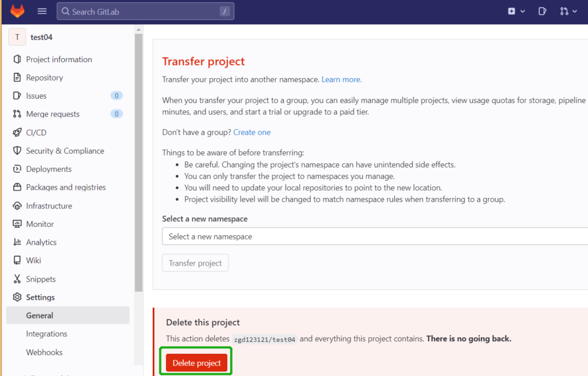The image size is (588, 376).
Task: Click the GitLab fox logo
Action: click(17, 11)
